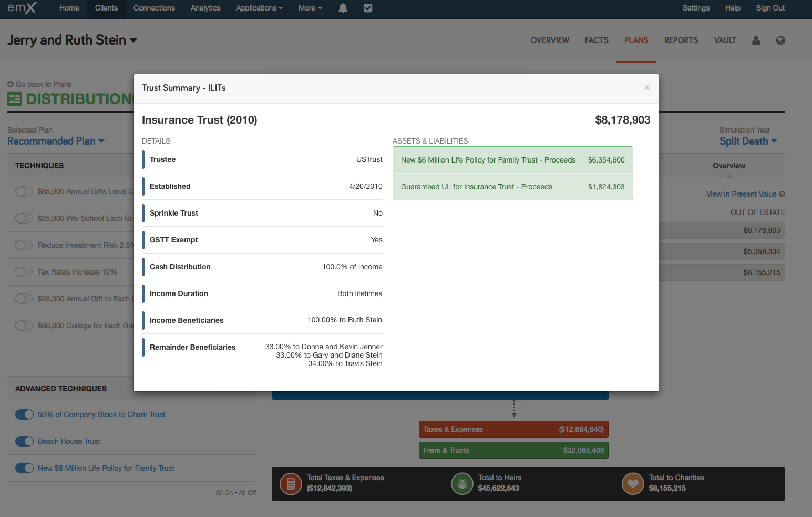
Task: Disable 50% of Company Stock toggle
Action: [x=24, y=414]
